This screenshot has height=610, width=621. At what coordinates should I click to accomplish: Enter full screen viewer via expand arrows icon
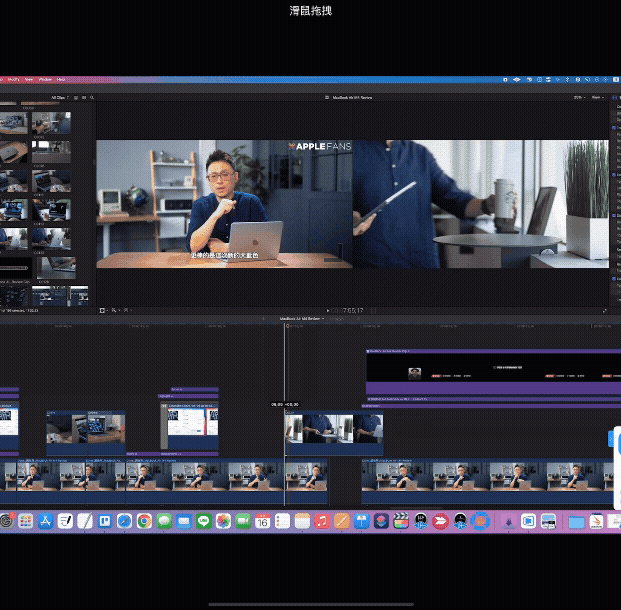point(604,310)
